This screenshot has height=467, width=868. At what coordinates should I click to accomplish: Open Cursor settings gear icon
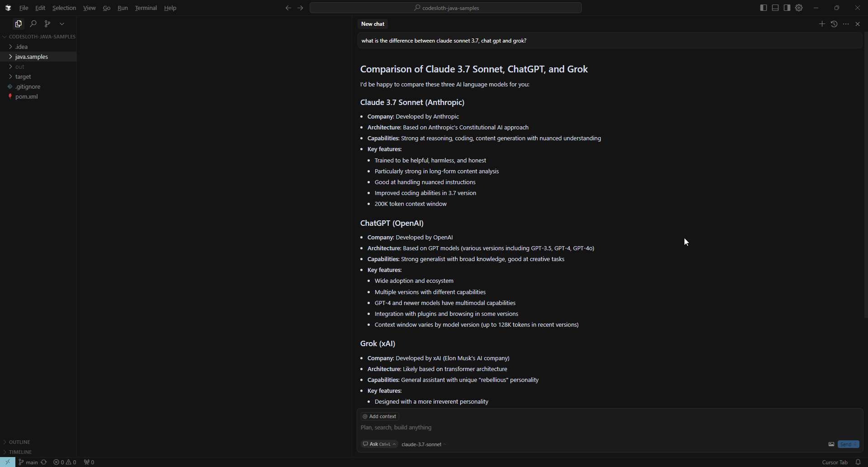(x=799, y=8)
